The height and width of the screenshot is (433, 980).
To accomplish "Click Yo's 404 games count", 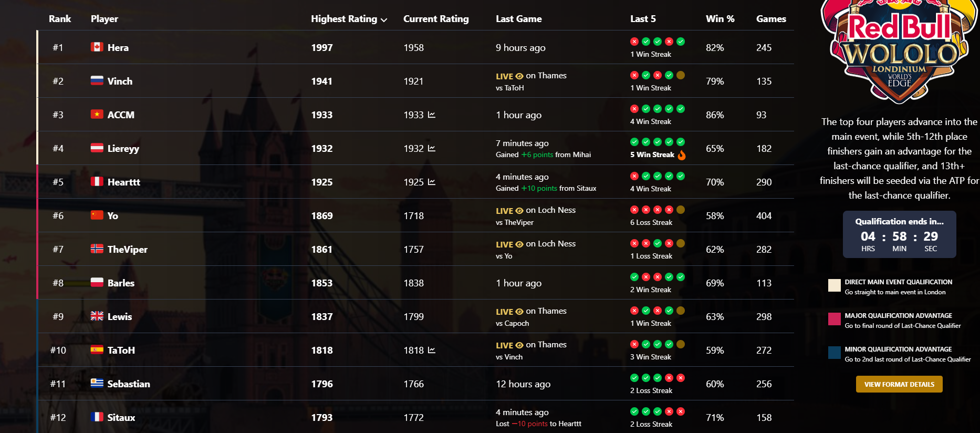I will (x=764, y=215).
